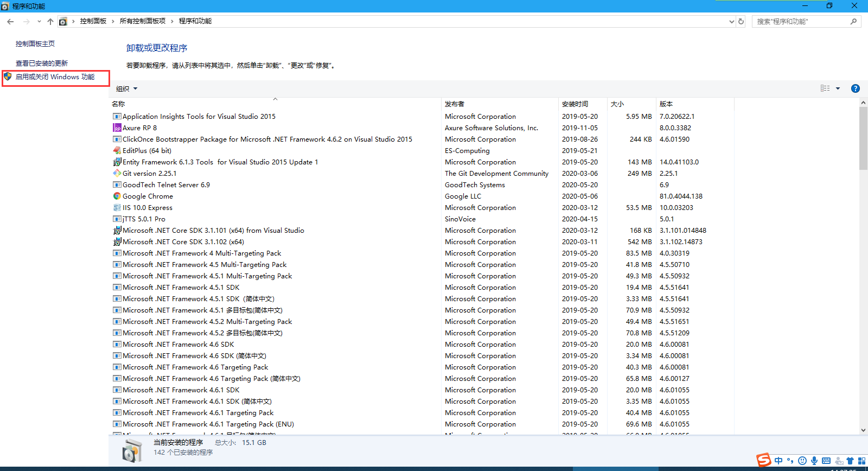Click Application Insights Tools entry icon

point(117,117)
